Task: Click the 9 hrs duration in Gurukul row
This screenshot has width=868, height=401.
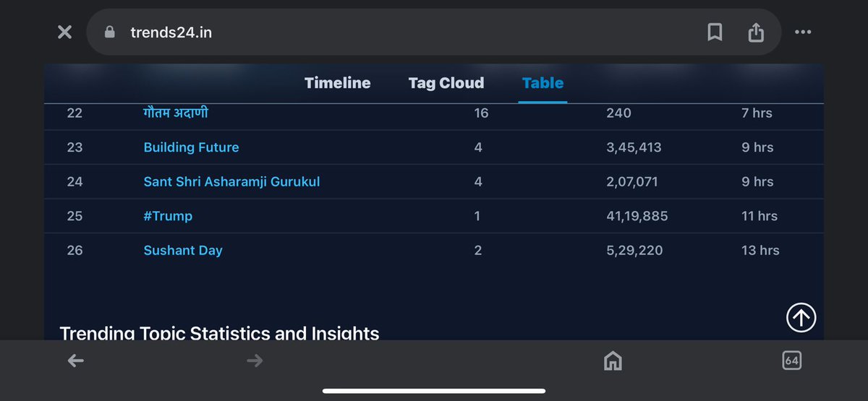Action: point(757,182)
